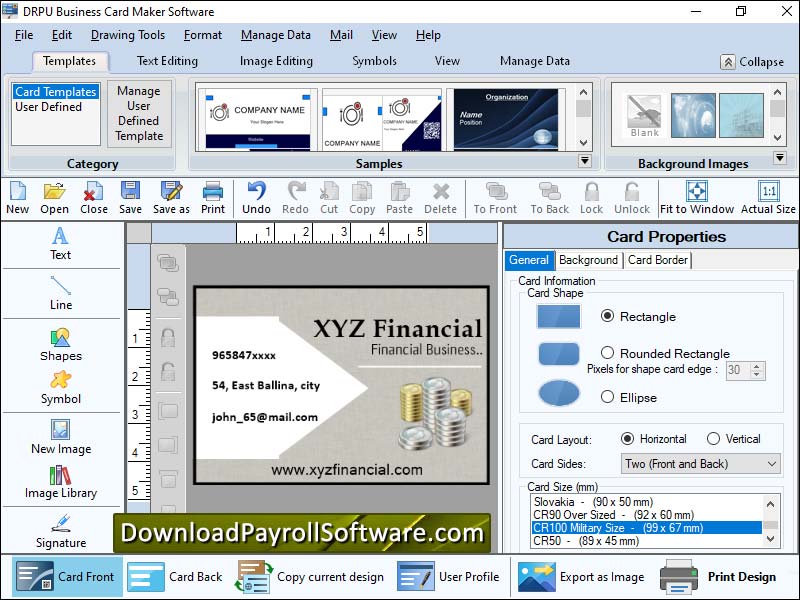Open a file with Open icon
The height and width of the screenshot is (600, 800).
[x=55, y=198]
